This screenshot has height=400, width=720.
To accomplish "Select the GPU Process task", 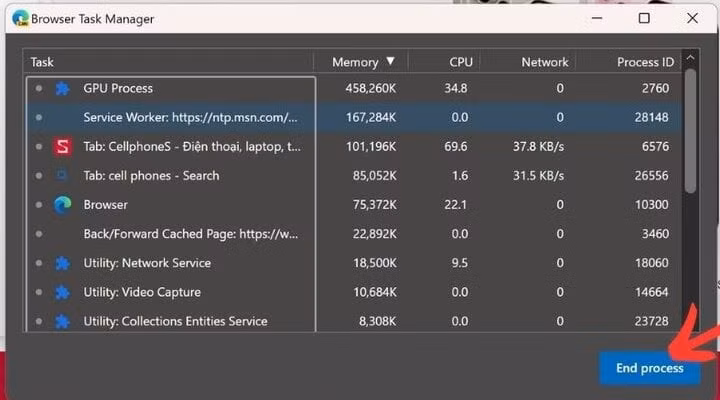I will [x=354, y=88].
